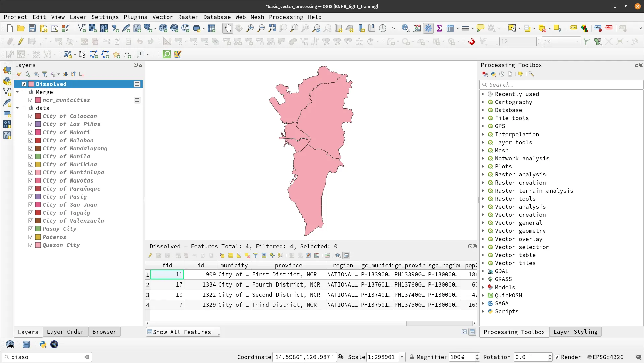This screenshot has height=363, width=644.
Task: Click the Show Statistical Summary icon
Action: [440, 28]
